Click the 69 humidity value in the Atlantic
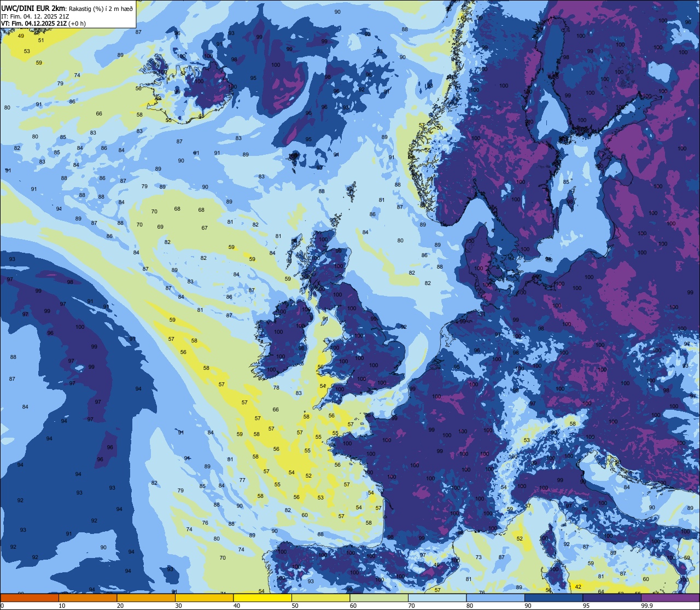 click(160, 226)
